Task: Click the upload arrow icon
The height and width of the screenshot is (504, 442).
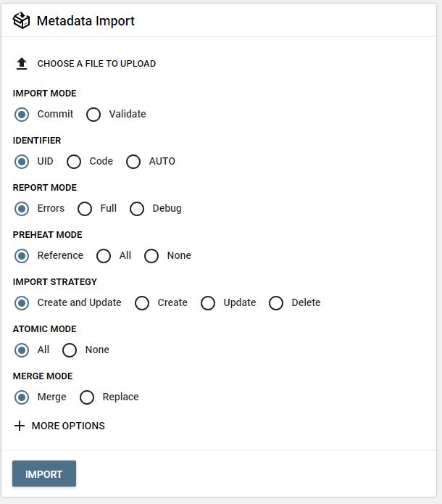Action: point(22,64)
